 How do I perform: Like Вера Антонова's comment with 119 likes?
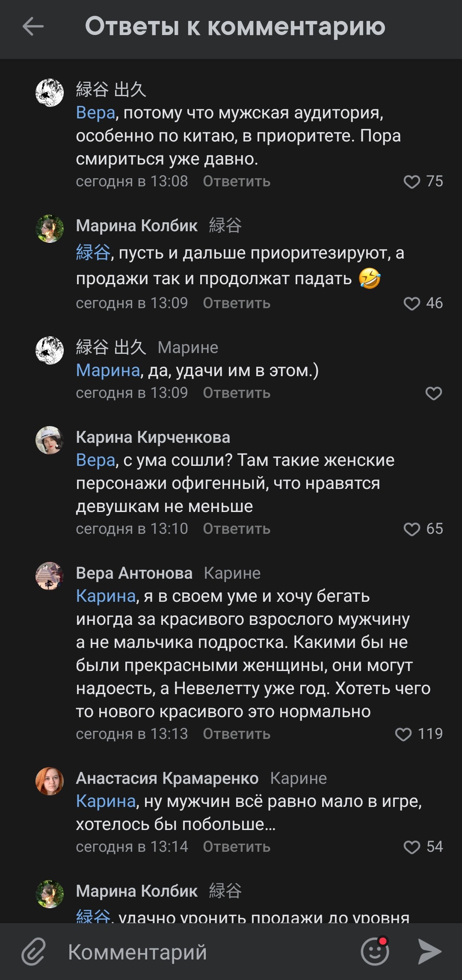tap(403, 734)
